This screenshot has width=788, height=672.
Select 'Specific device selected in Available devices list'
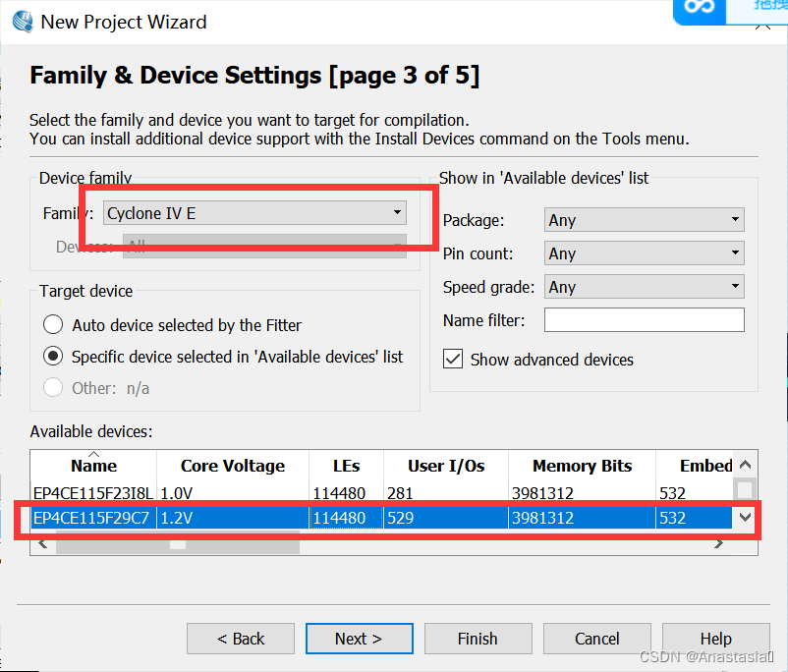pos(54,357)
